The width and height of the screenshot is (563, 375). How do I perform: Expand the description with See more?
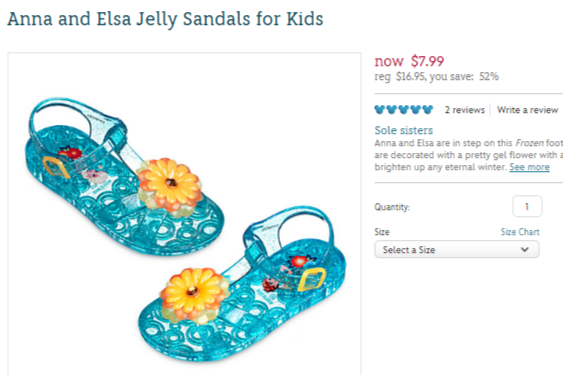point(529,167)
